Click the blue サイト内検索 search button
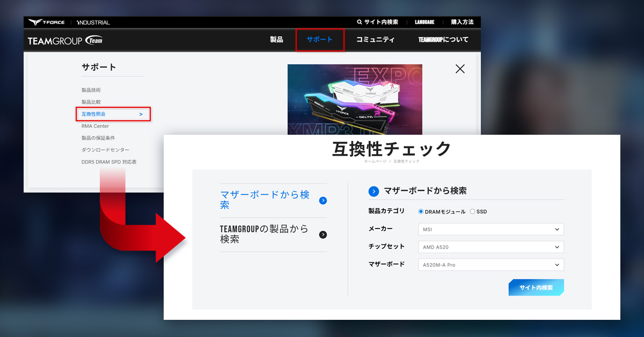 pos(536,288)
